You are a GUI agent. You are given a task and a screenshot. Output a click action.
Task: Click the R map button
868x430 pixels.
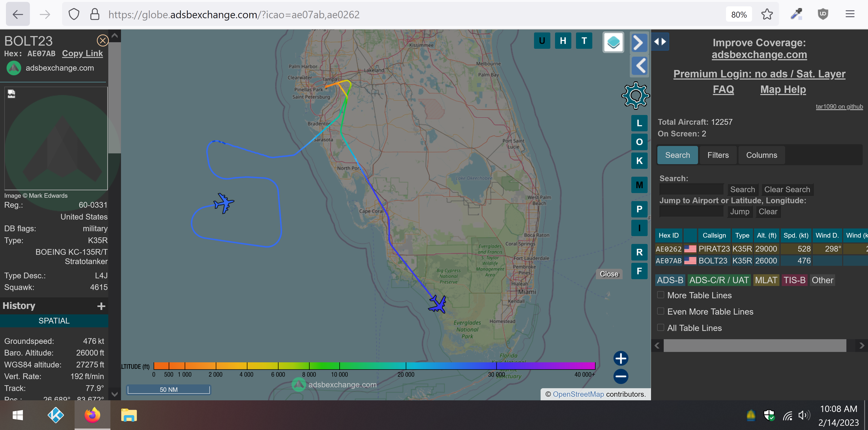tap(639, 252)
